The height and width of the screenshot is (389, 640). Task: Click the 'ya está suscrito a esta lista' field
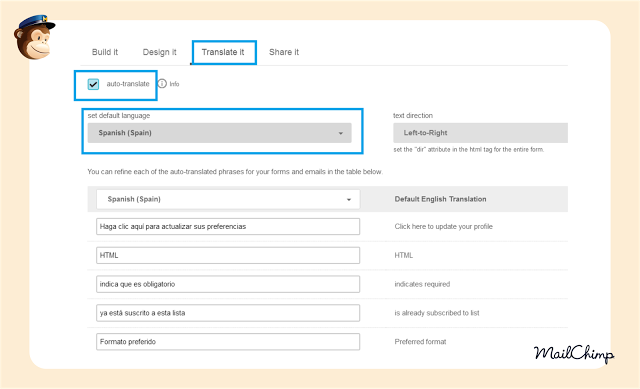pyautogui.click(x=228, y=313)
